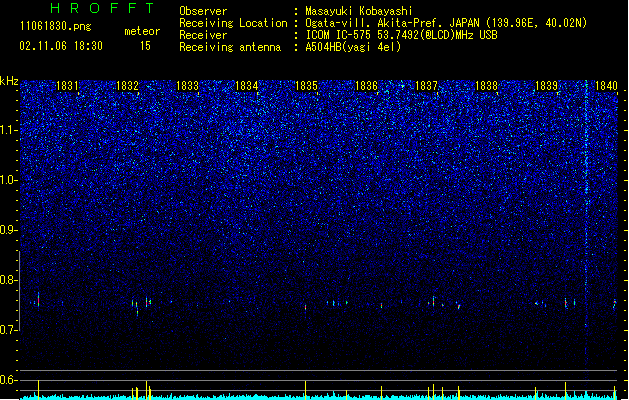Click the HROFFT title text
Image resolution: width=629 pixels, height=400 pixels.
click(103, 8)
